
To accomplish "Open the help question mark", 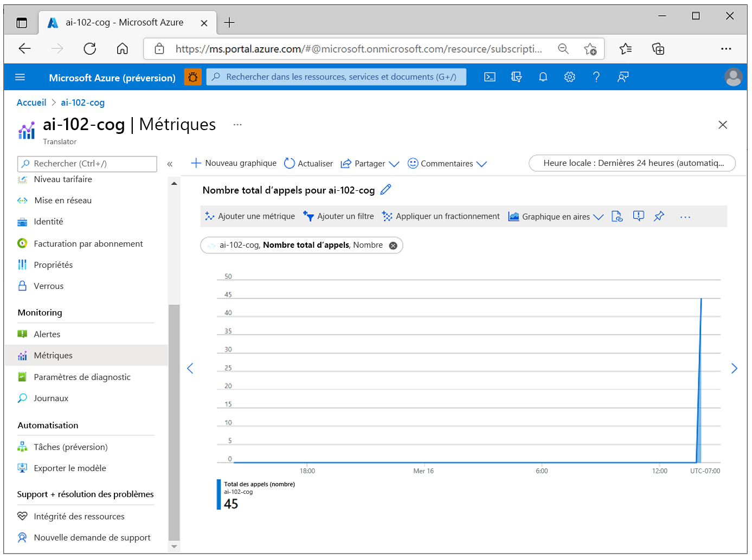I will tap(596, 77).
